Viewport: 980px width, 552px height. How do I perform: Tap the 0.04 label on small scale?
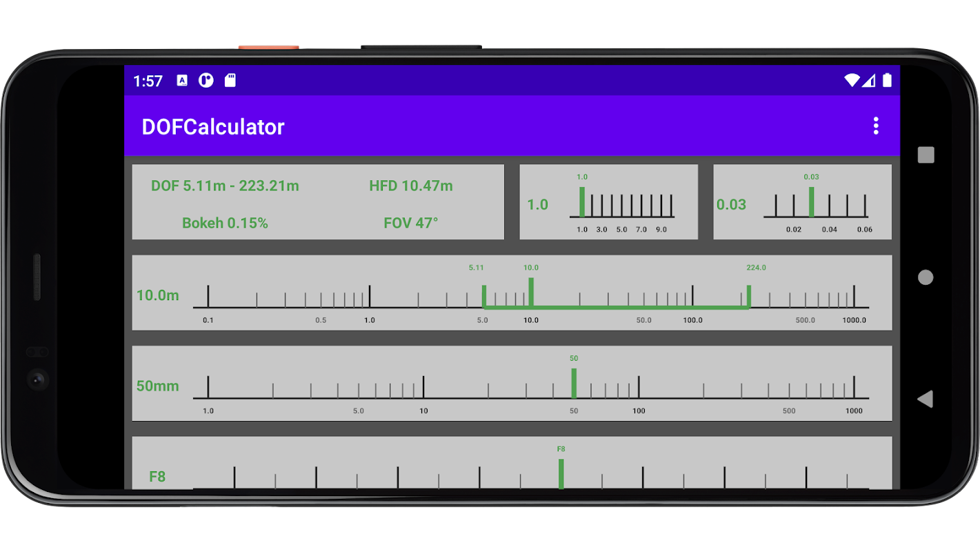point(829,229)
